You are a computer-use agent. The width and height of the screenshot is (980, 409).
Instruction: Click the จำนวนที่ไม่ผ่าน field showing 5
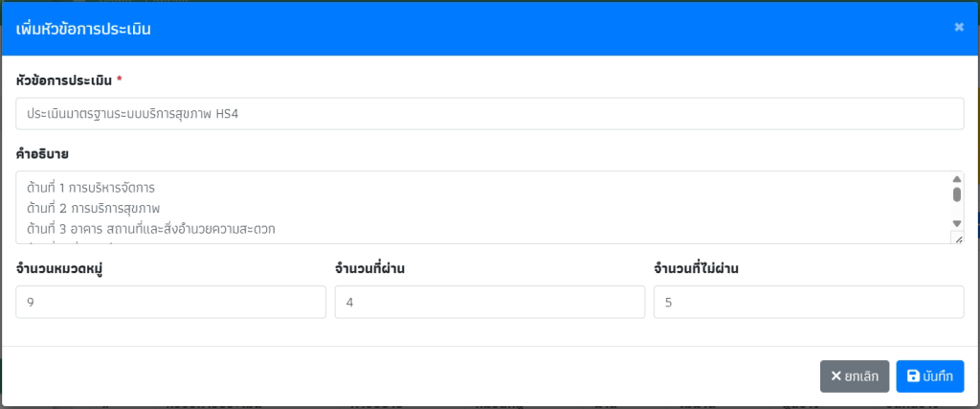808,303
